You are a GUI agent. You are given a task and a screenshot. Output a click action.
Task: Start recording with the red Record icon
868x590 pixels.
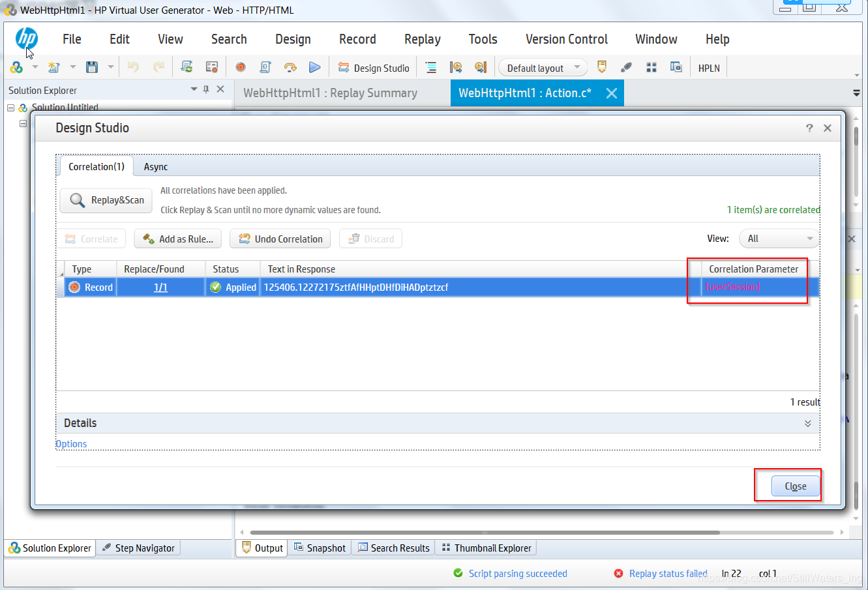click(x=241, y=67)
